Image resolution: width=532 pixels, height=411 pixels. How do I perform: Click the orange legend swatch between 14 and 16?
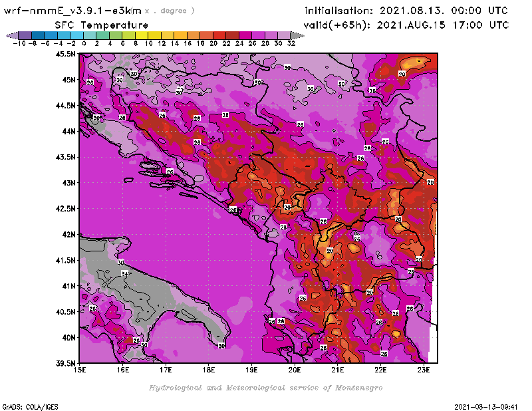point(180,35)
